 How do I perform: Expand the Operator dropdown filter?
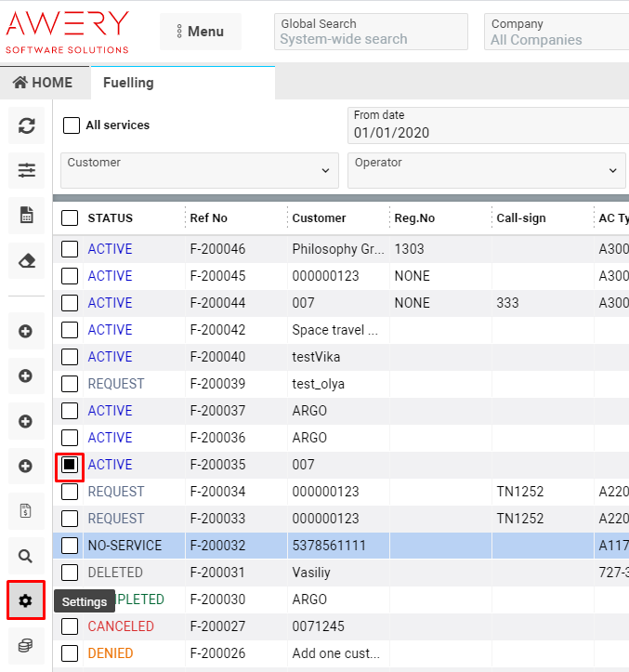485,170
